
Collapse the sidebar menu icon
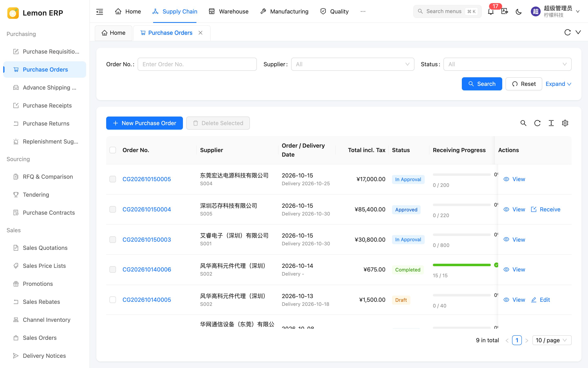[100, 11]
